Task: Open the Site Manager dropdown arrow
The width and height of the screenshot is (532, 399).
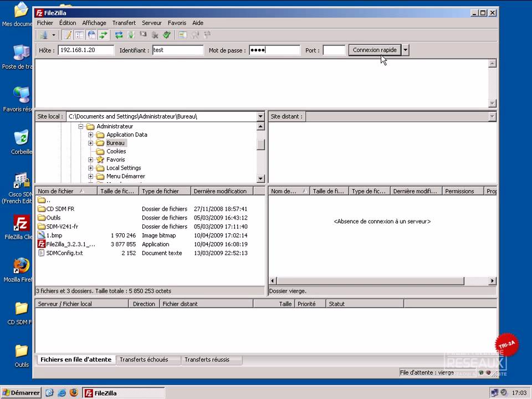Action: [x=54, y=34]
